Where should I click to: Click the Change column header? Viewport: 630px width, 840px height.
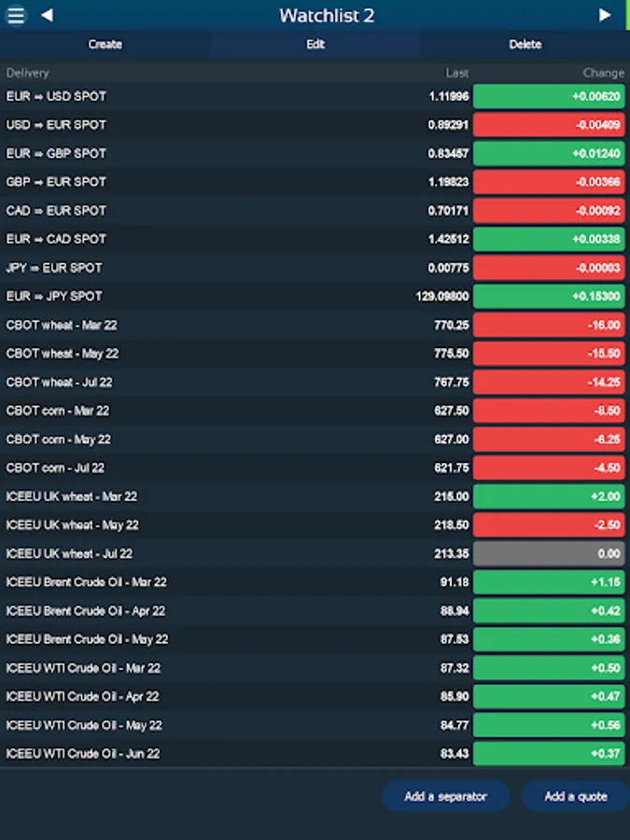603,73
